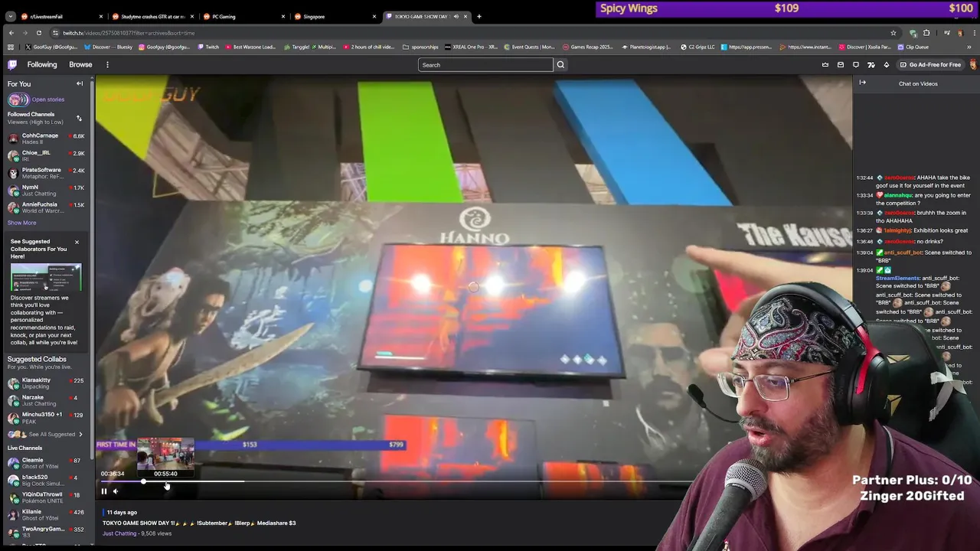
Task: Click the Suggested Collaborators promo thumbnail
Action: pyautogui.click(x=46, y=277)
